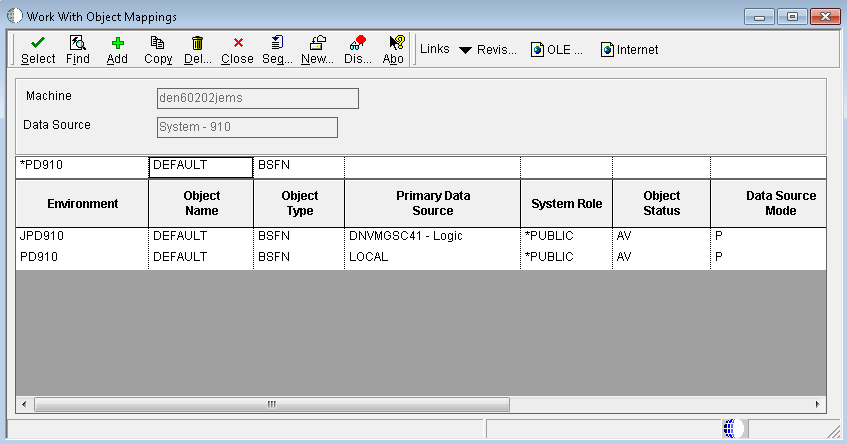847x444 pixels.
Task: Click the red X Close toolbar icon
Action: tap(238, 43)
